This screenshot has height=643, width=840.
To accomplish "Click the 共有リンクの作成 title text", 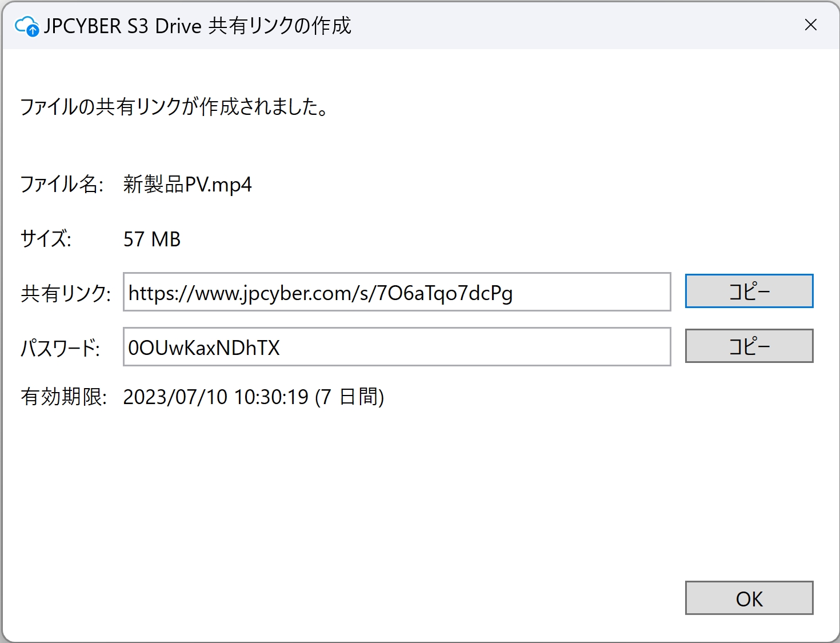I will pos(279,26).
